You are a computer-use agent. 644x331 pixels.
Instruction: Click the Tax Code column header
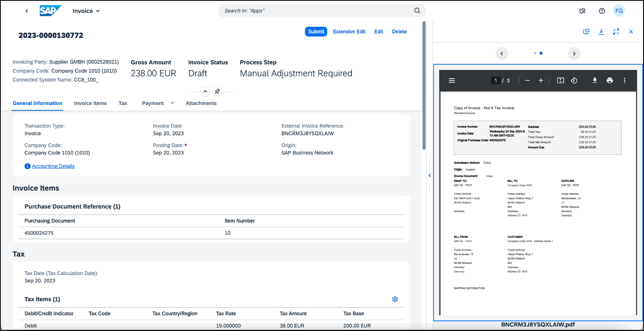[x=99, y=314]
